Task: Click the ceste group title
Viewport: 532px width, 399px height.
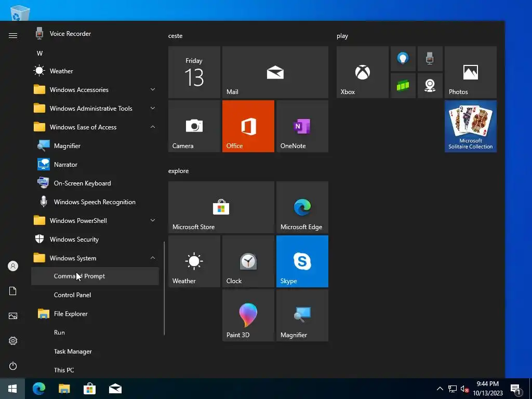Action: pyautogui.click(x=176, y=36)
